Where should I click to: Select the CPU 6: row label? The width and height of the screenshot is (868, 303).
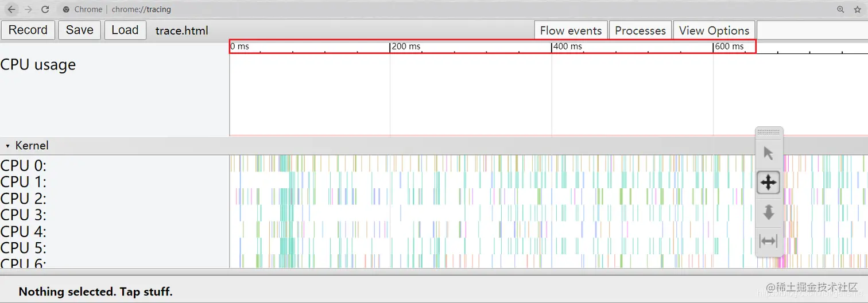tap(24, 263)
